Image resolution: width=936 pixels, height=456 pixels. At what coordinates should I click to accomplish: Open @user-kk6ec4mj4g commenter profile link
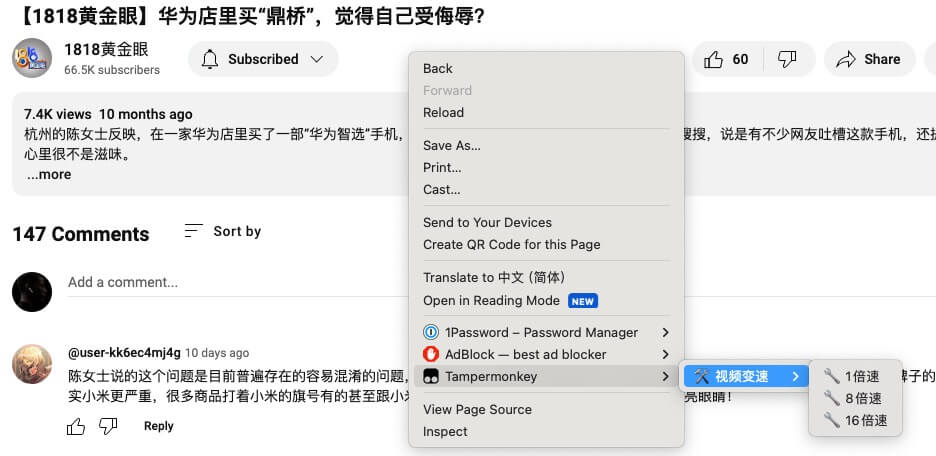124,353
